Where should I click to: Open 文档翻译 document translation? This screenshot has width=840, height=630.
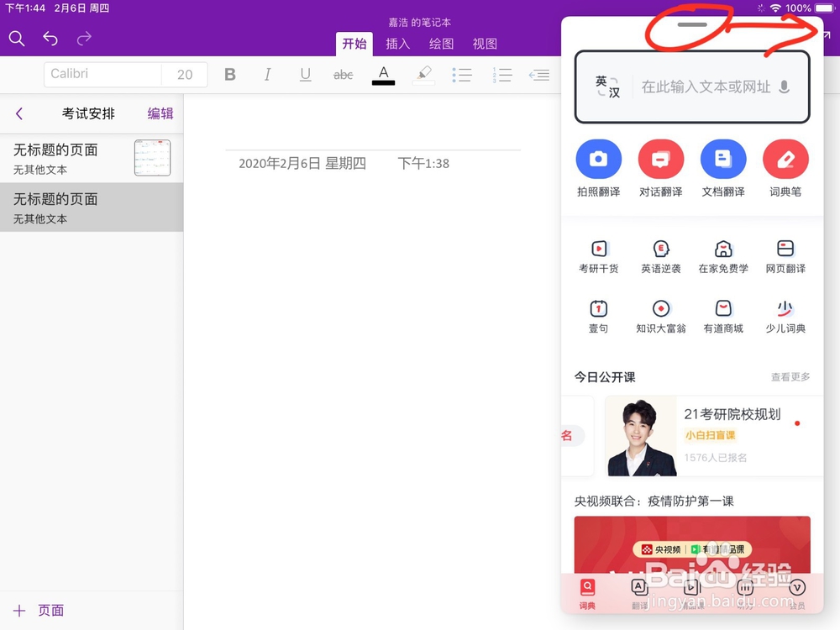click(x=723, y=168)
